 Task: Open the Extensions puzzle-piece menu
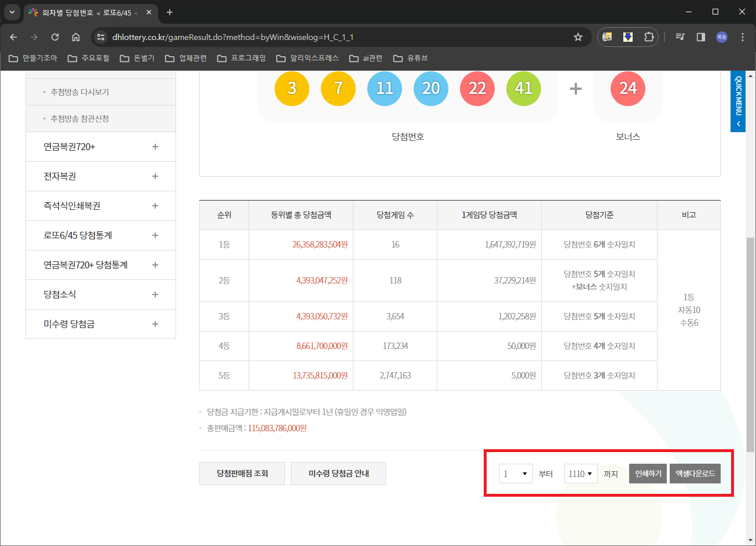(x=648, y=37)
